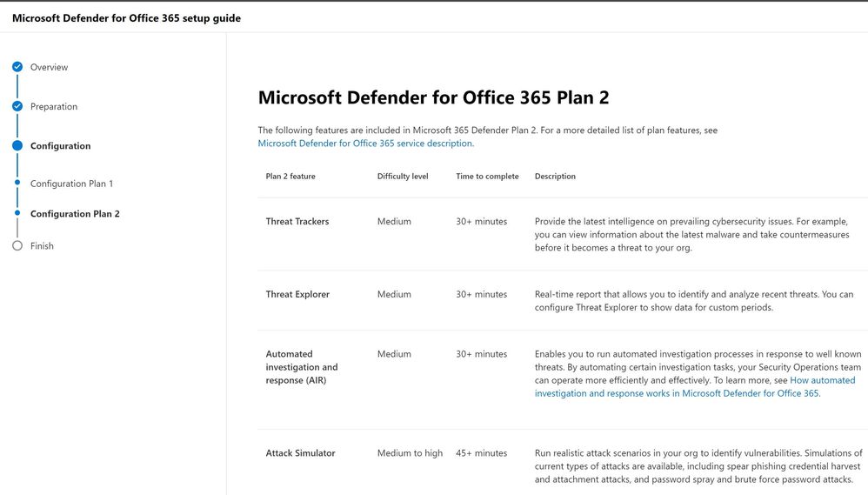Select the Threat Explorer feature name
The height and width of the screenshot is (495, 868).
[x=297, y=295]
